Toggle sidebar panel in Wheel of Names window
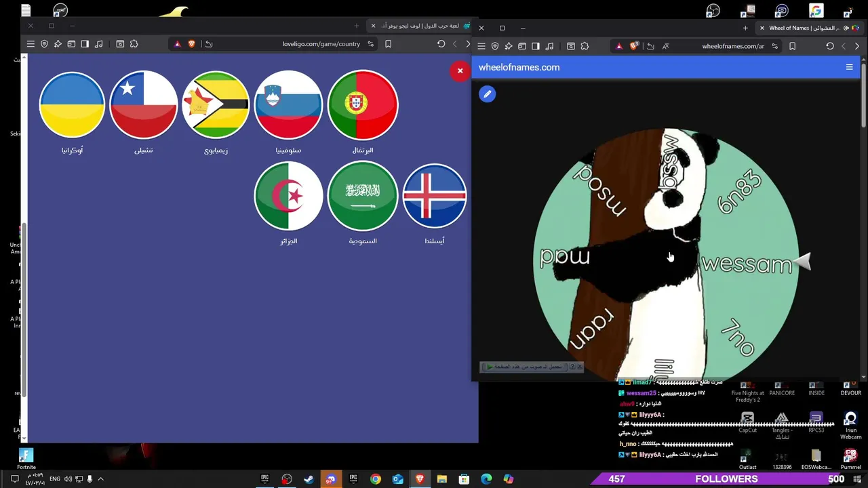The width and height of the screenshot is (868, 488). (x=536, y=46)
